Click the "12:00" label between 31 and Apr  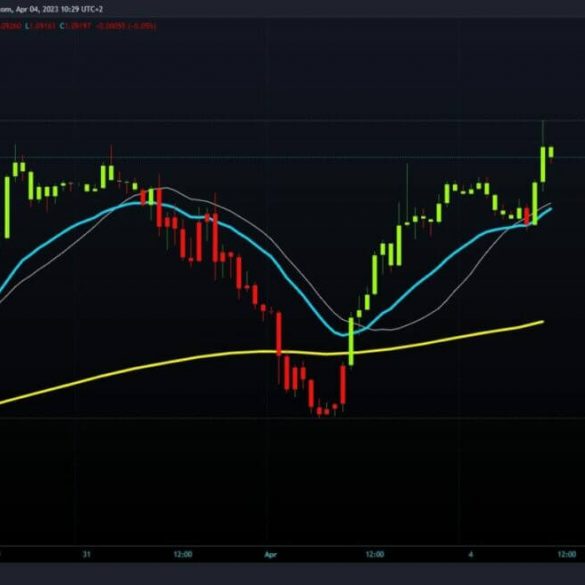(x=183, y=555)
